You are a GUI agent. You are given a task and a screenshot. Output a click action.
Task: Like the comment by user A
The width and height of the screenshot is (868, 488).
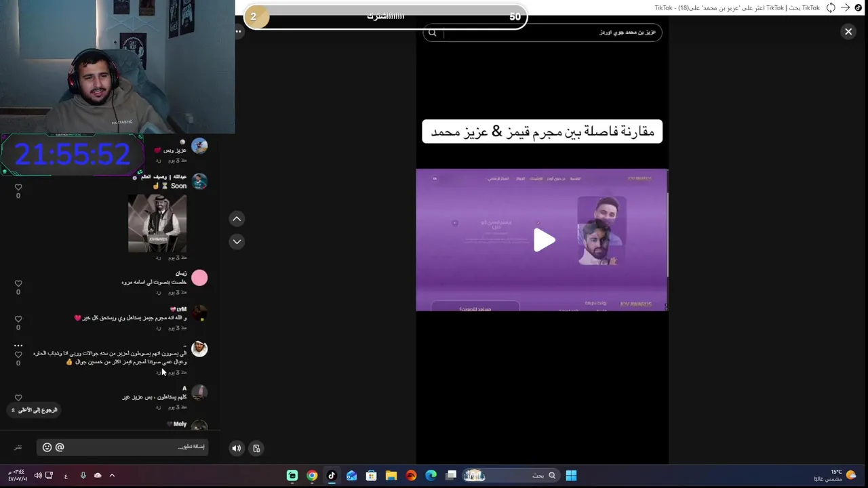click(x=18, y=398)
